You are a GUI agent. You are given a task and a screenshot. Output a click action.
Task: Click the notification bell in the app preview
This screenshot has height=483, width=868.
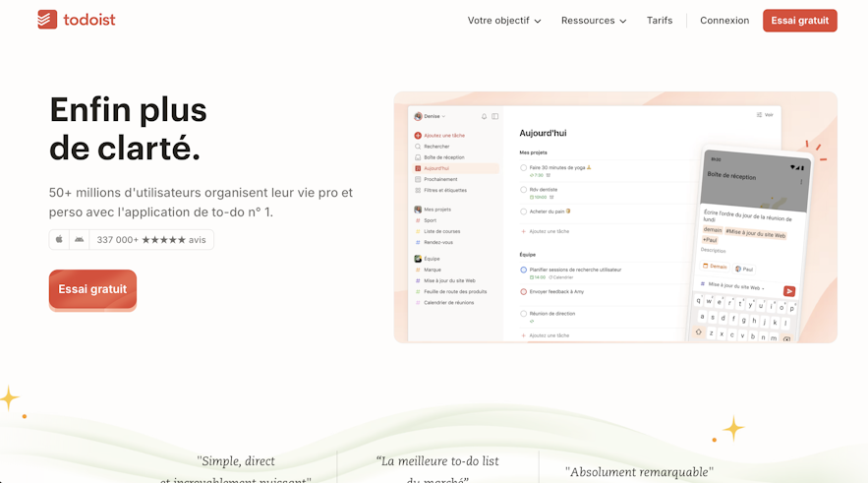click(x=484, y=116)
